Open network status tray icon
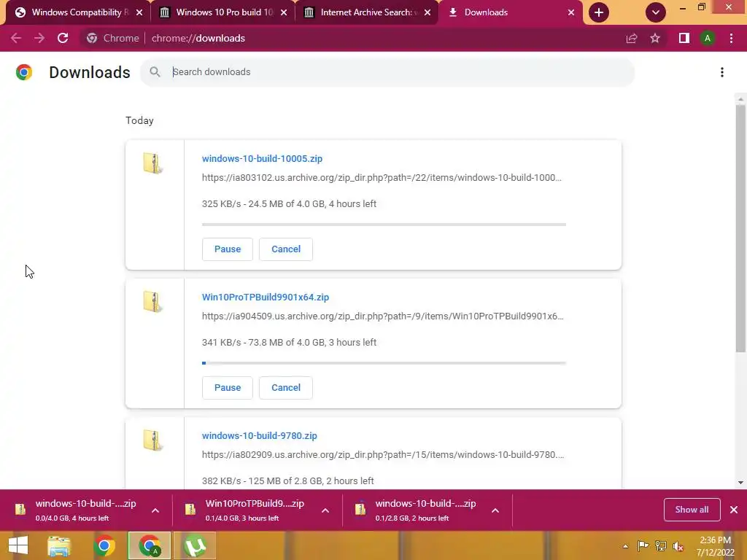 [x=661, y=545]
